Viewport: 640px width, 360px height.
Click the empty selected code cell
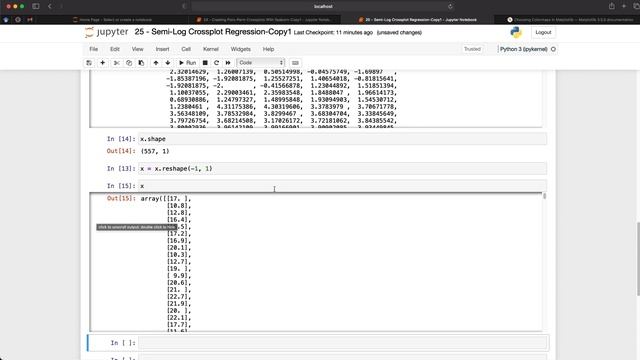(342, 343)
